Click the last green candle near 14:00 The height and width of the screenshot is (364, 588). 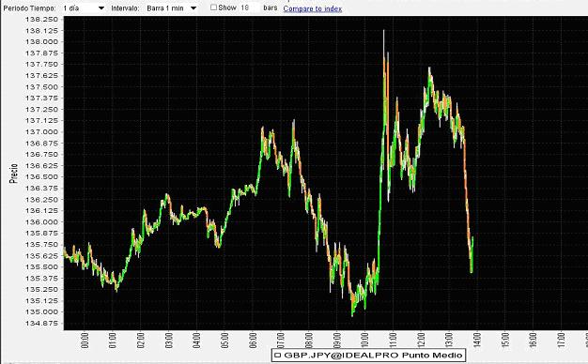472,254
